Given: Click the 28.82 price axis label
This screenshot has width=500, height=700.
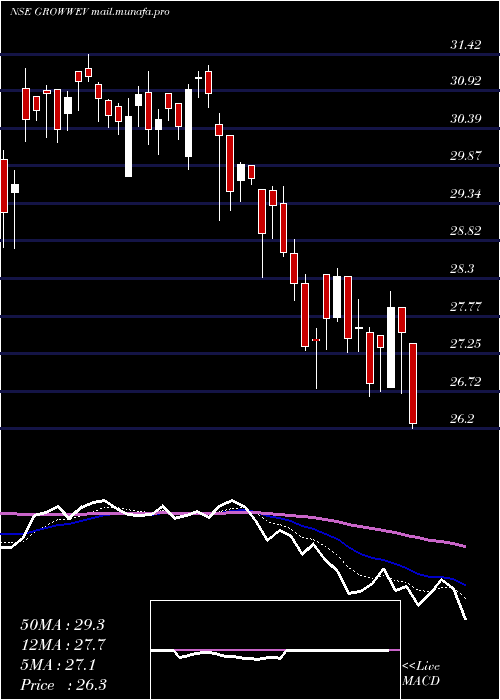Looking at the screenshot, I should point(466,231).
